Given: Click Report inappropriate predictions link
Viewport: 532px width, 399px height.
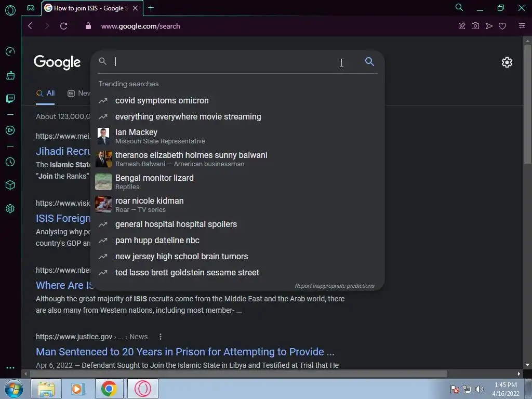Looking at the screenshot, I should click(x=335, y=286).
